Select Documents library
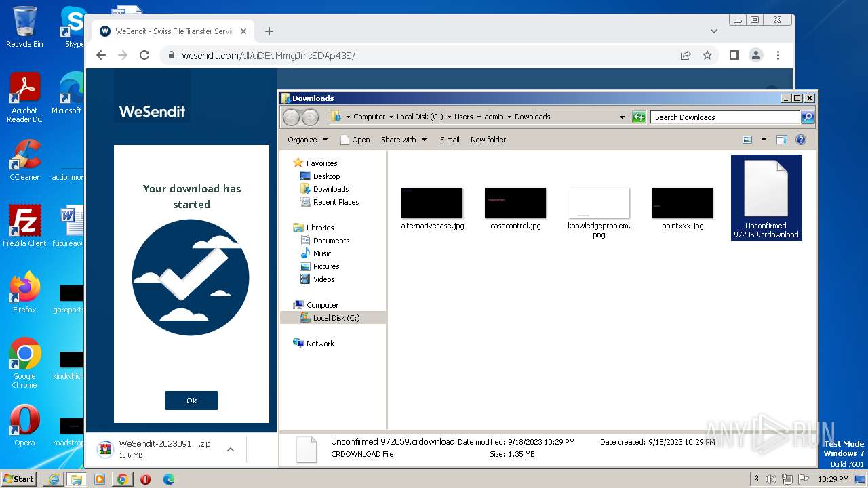Viewport: 868px width, 488px height. coord(331,241)
